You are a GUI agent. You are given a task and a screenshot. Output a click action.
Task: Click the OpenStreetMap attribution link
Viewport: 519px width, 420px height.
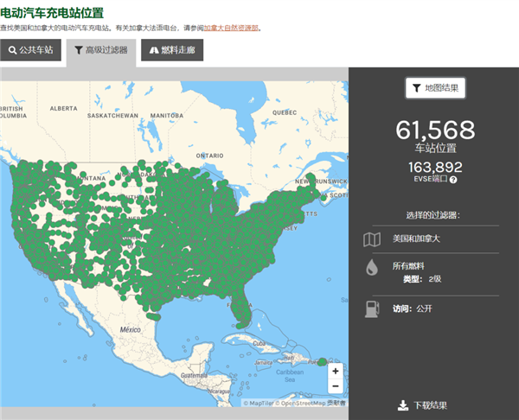click(x=303, y=403)
